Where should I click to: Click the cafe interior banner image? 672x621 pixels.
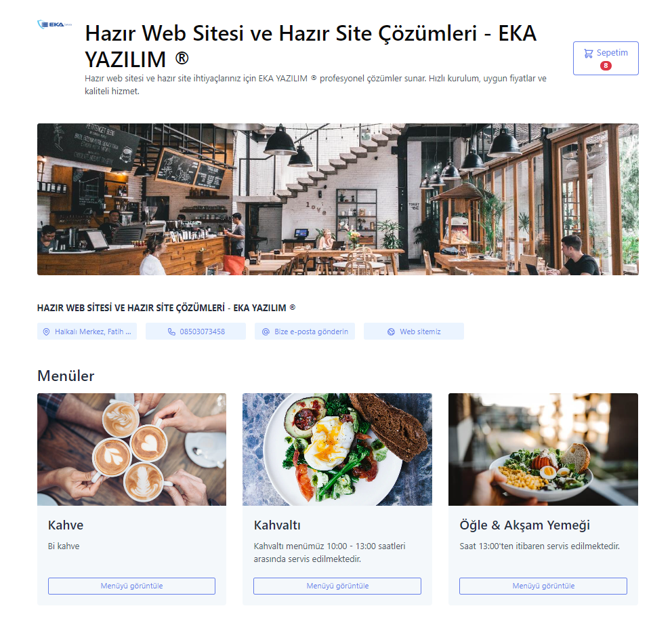click(x=338, y=199)
